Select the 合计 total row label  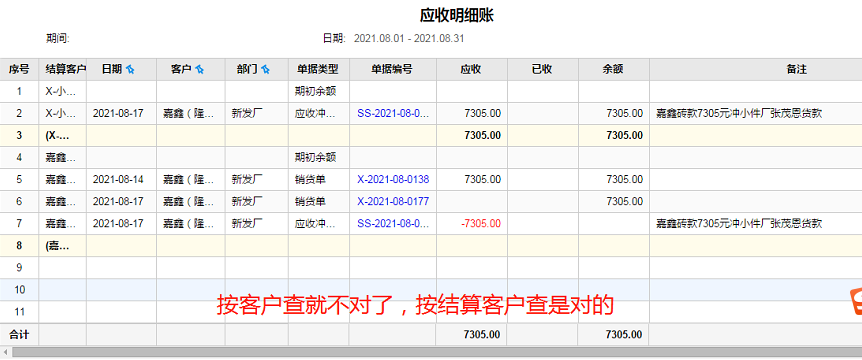pyautogui.click(x=19, y=334)
